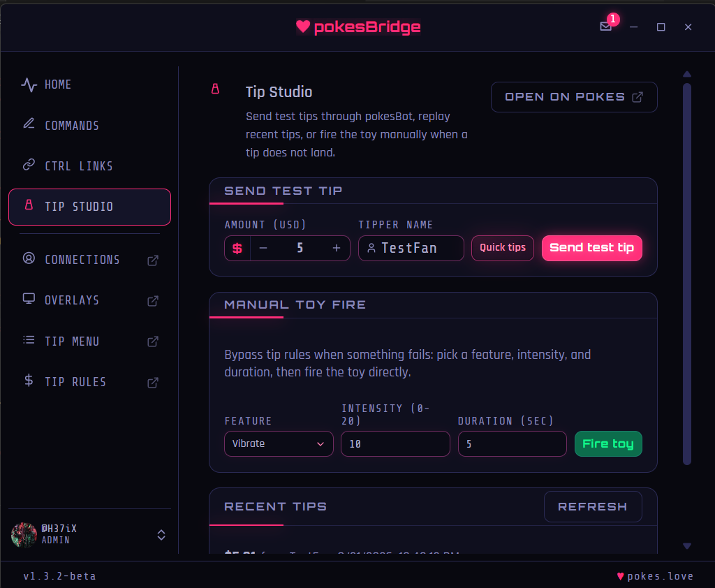Expand the @H37iX account switcher
The width and height of the screenshot is (715, 588).
point(161,535)
